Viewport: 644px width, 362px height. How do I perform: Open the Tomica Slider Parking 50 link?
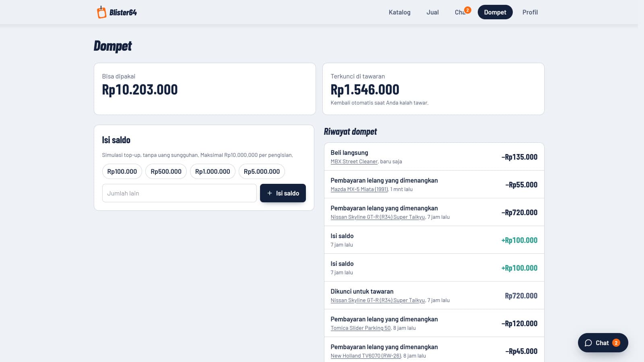click(x=361, y=328)
